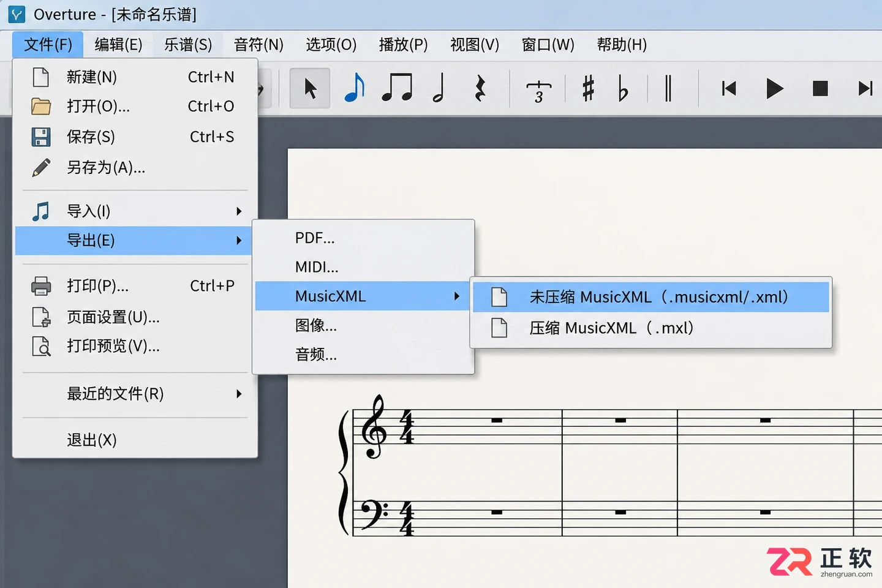Select the arrow pointer tool
The height and width of the screenshot is (588, 882).
(310, 89)
